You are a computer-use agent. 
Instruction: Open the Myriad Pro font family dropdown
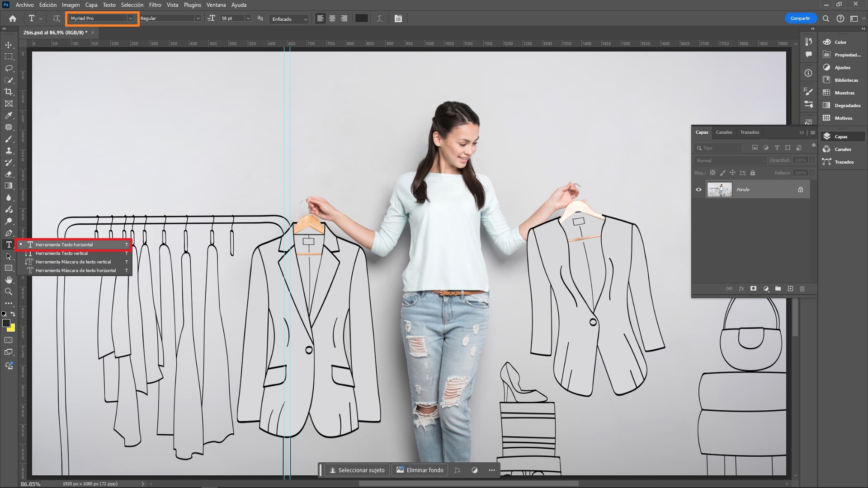click(130, 19)
